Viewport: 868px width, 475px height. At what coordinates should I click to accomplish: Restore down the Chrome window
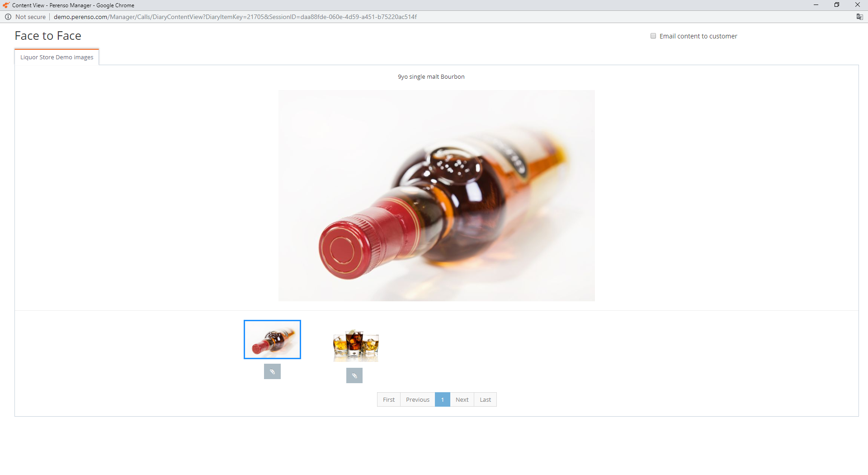(x=837, y=5)
